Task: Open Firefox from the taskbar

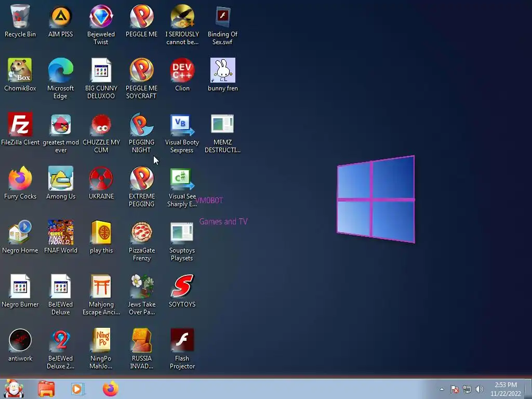Action: [111, 389]
